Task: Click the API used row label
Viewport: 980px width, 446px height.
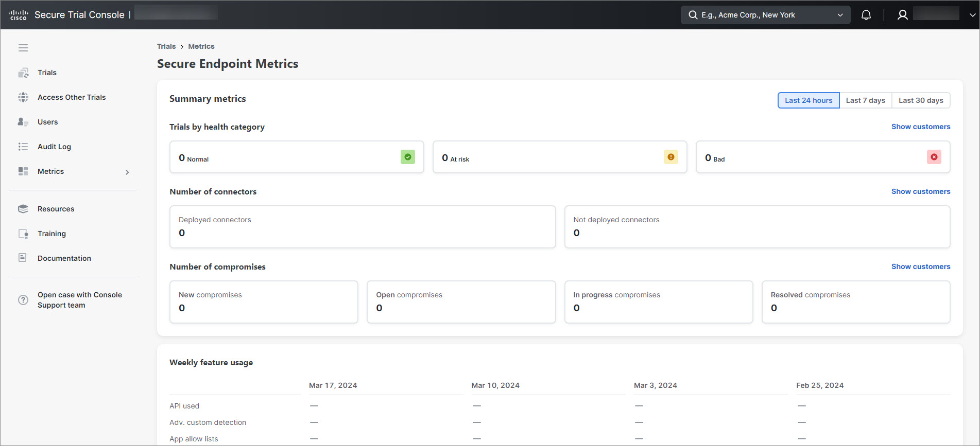Action: pyautogui.click(x=184, y=406)
